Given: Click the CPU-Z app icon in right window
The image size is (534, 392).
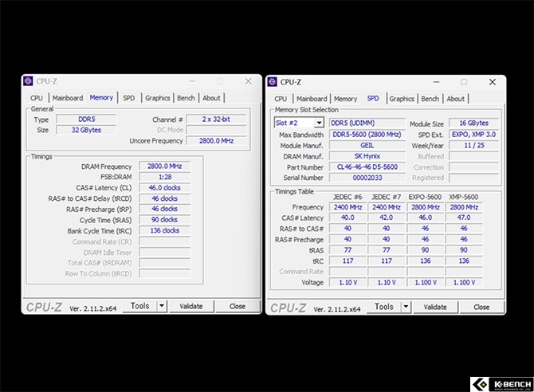Looking at the screenshot, I should (272, 82).
